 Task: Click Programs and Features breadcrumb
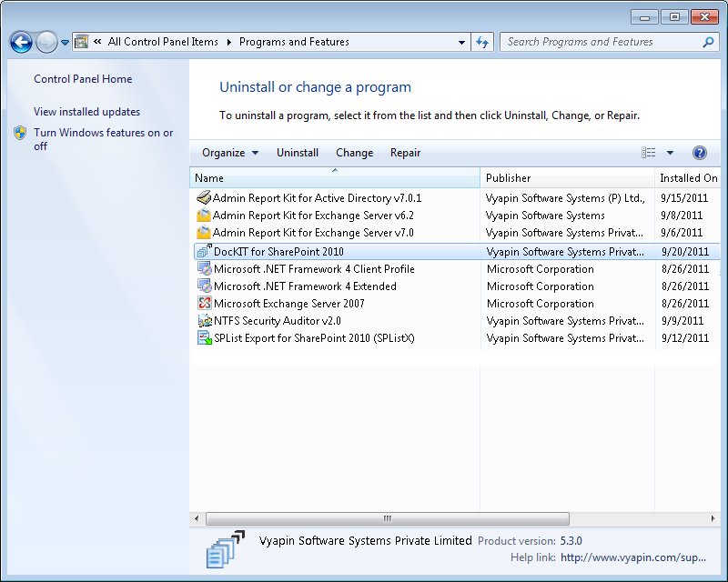tap(294, 42)
